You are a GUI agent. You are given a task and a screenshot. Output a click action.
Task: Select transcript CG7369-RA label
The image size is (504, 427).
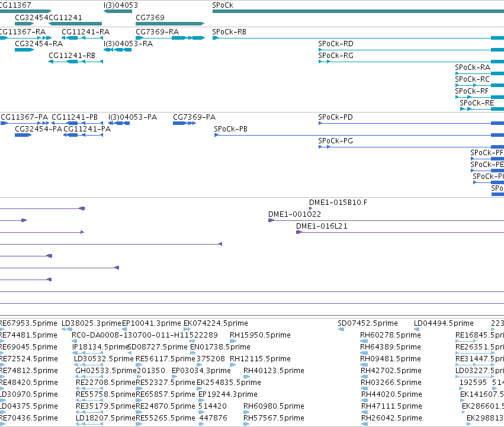157,32
